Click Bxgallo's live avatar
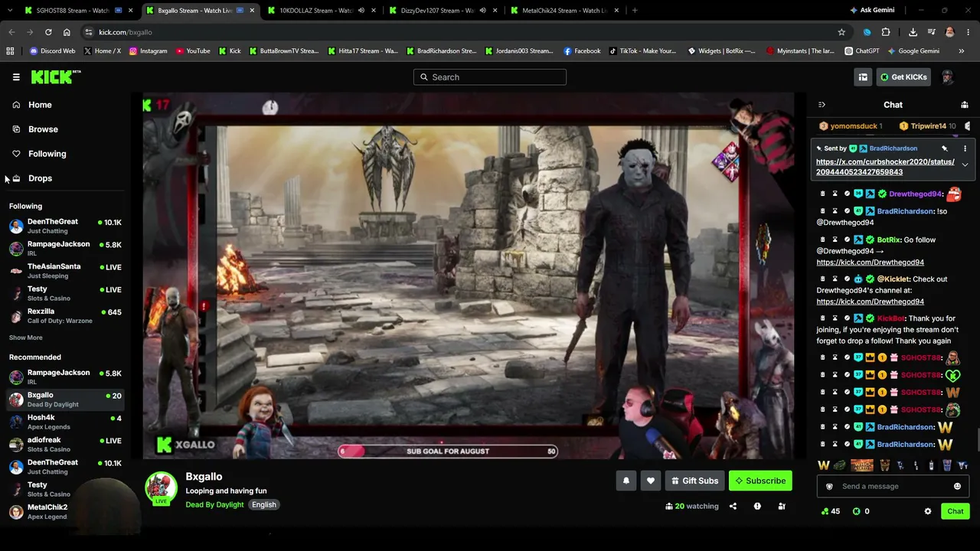Image resolution: width=980 pixels, height=551 pixels. tap(161, 488)
